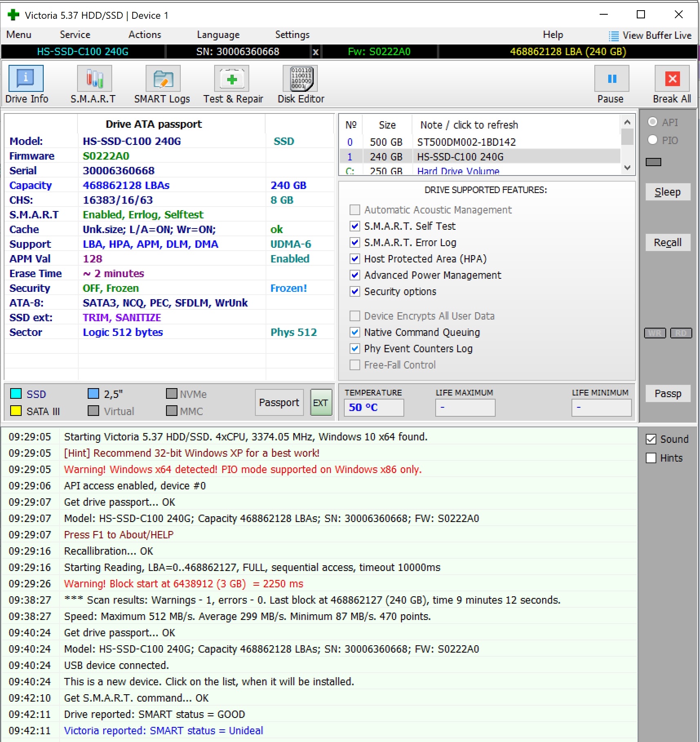Click the x beside the serial number

coord(315,52)
